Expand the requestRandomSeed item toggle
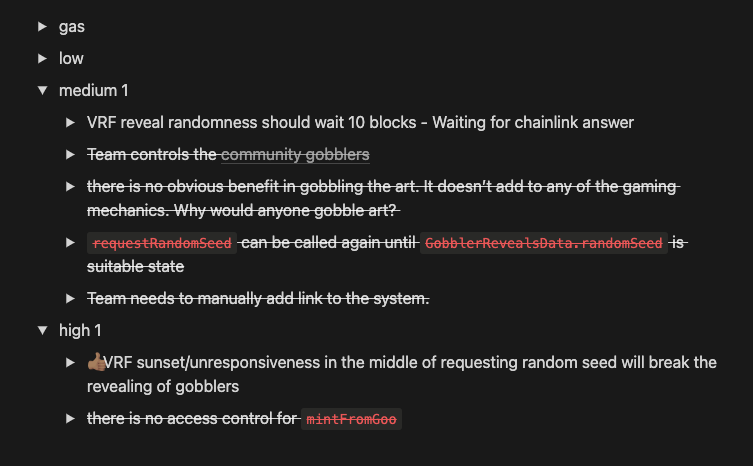 click(70, 243)
